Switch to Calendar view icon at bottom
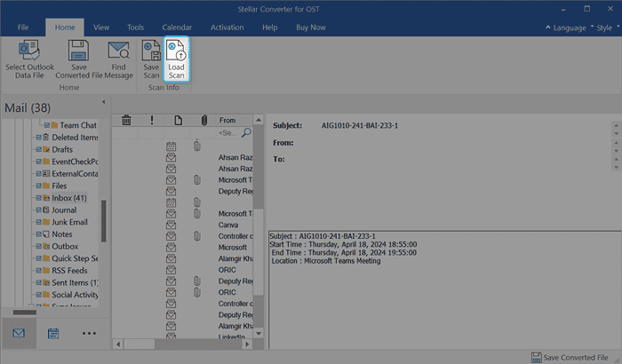This screenshot has height=364, width=622. pos(53,333)
